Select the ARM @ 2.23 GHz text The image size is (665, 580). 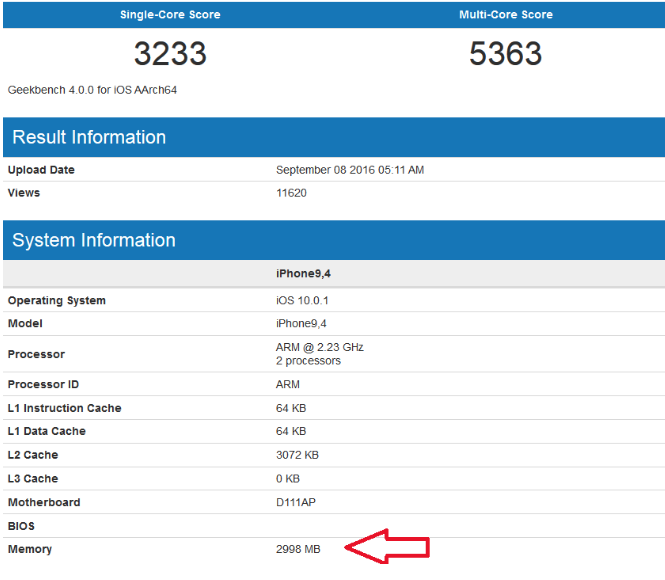[x=320, y=347]
